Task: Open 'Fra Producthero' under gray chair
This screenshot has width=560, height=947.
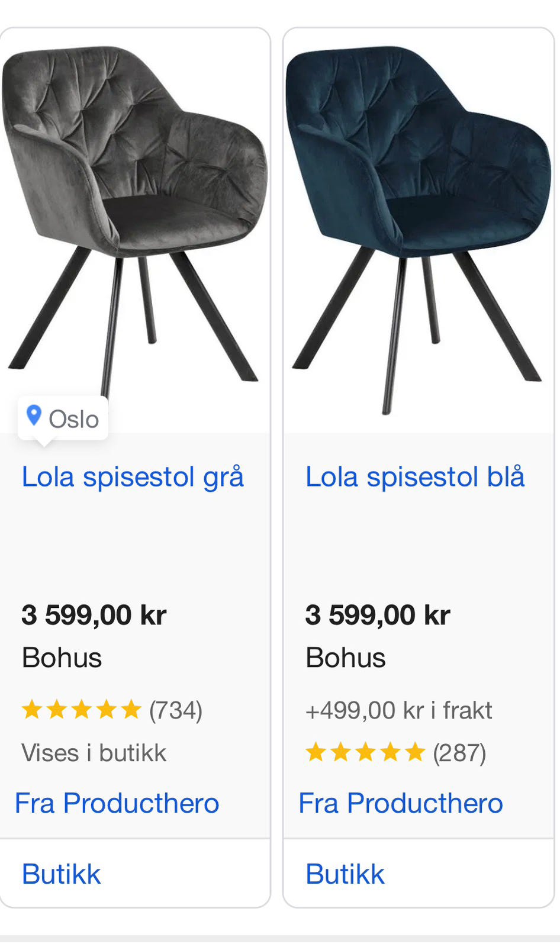Action: point(117,803)
